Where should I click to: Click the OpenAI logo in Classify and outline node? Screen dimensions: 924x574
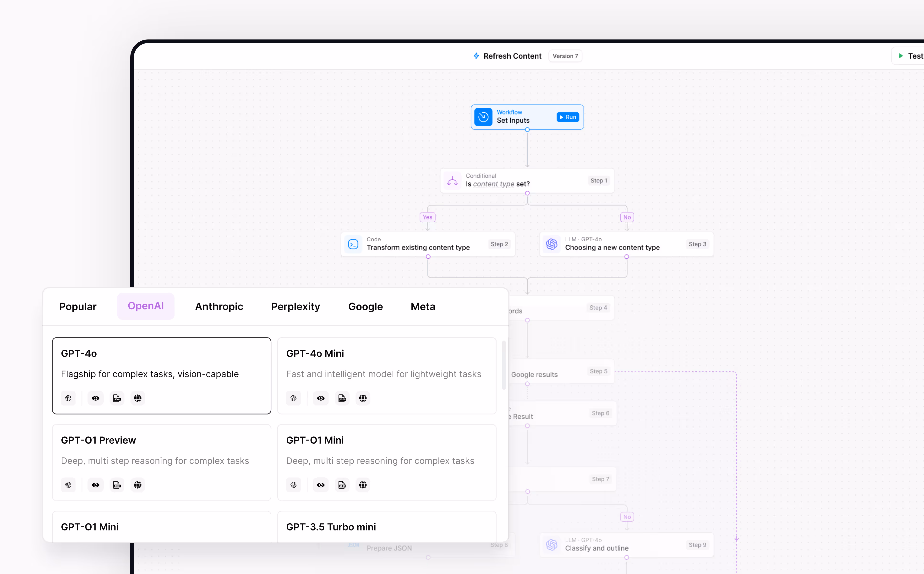pos(552,545)
